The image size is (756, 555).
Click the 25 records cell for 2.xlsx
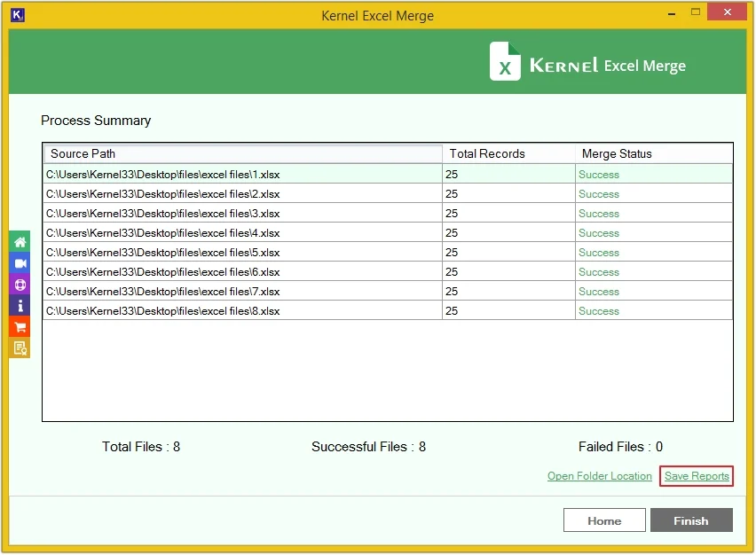[x=508, y=193]
